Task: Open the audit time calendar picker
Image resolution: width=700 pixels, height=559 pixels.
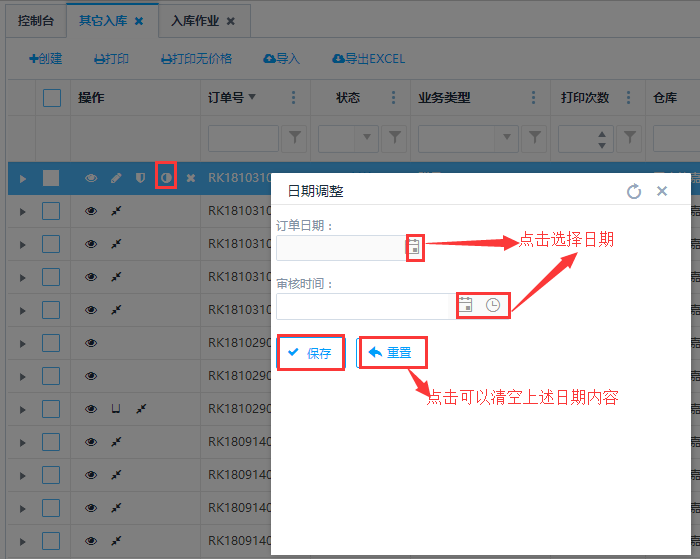Action: coord(465,305)
